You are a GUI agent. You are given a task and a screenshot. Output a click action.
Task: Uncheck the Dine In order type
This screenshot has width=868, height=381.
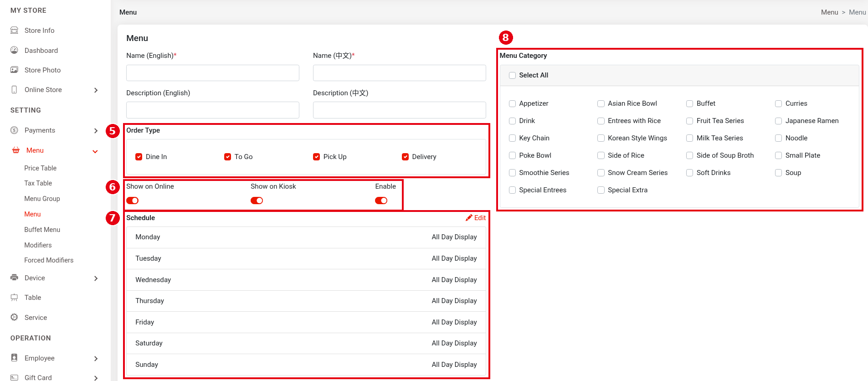click(139, 157)
